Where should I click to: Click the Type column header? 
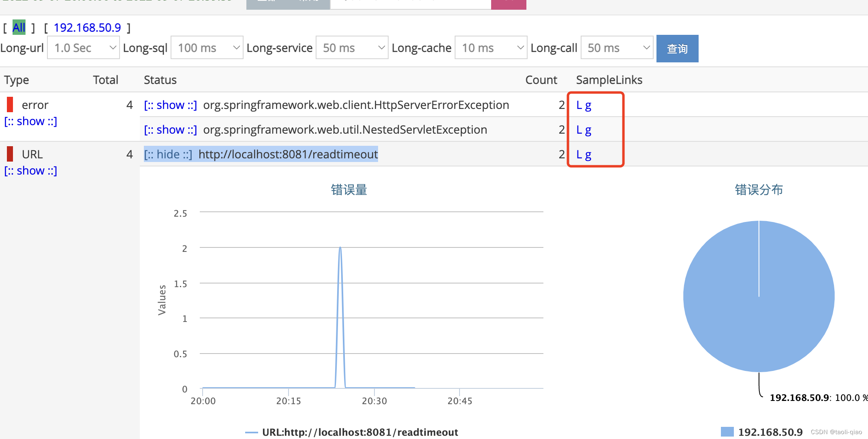17,80
